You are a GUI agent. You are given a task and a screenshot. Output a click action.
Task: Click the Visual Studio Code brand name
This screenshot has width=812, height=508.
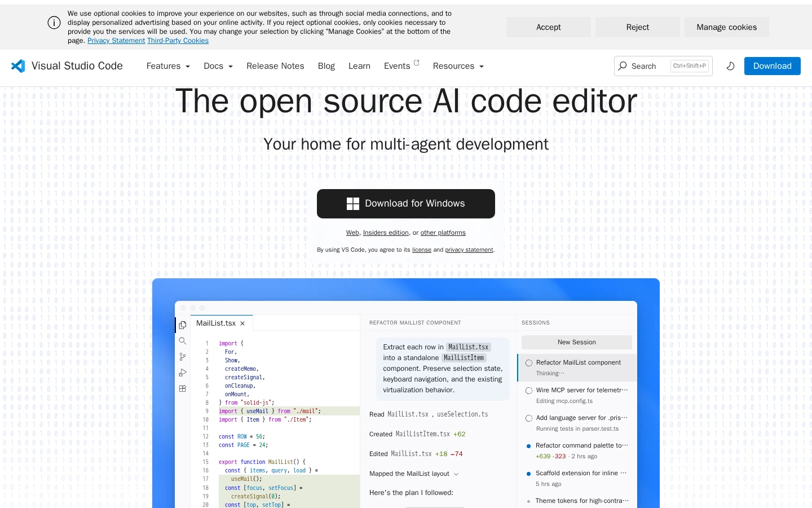click(77, 66)
